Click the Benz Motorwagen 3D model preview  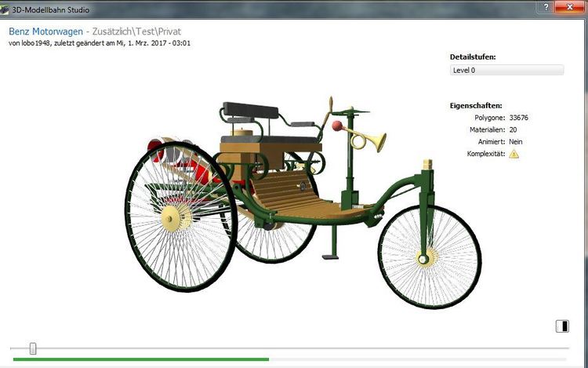tap(303, 202)
